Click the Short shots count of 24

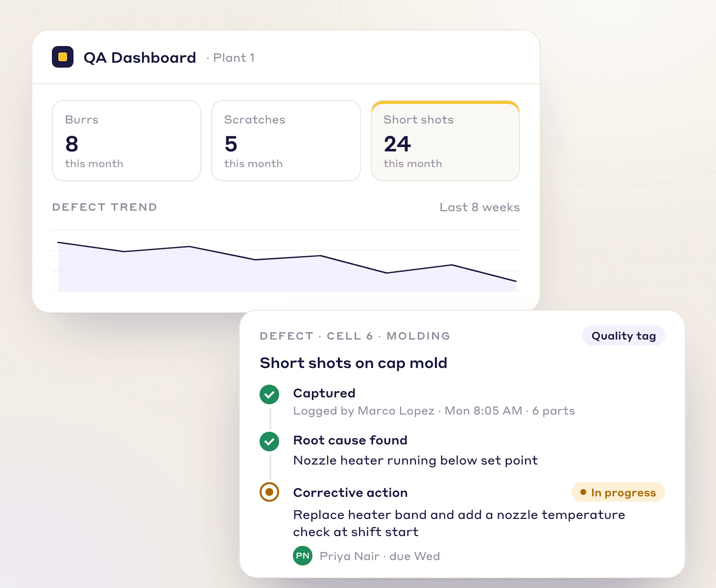tap(397, 144)
